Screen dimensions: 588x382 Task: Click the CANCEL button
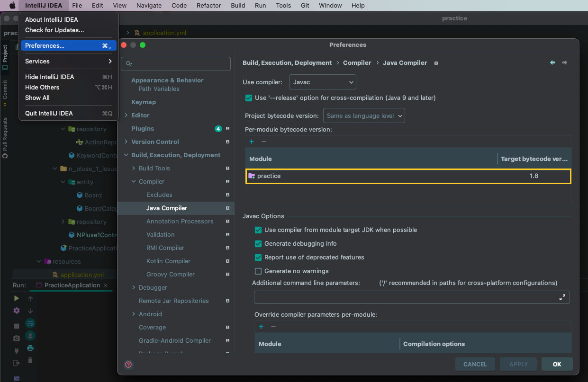tap(475, 364)
